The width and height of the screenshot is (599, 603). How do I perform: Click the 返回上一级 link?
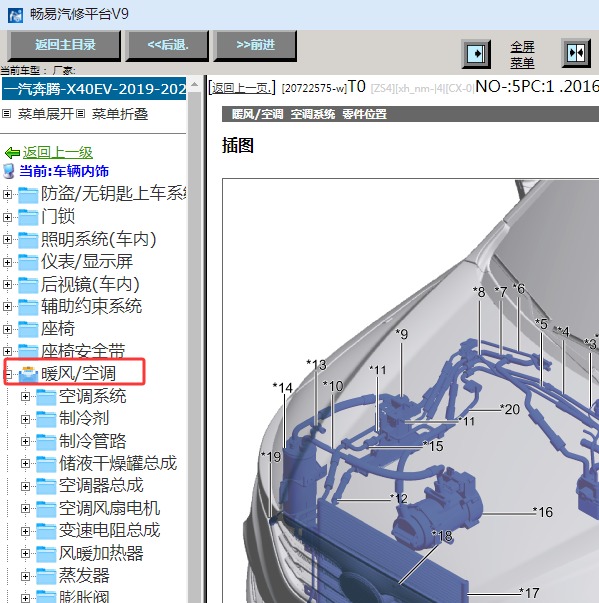coord(58,153)
